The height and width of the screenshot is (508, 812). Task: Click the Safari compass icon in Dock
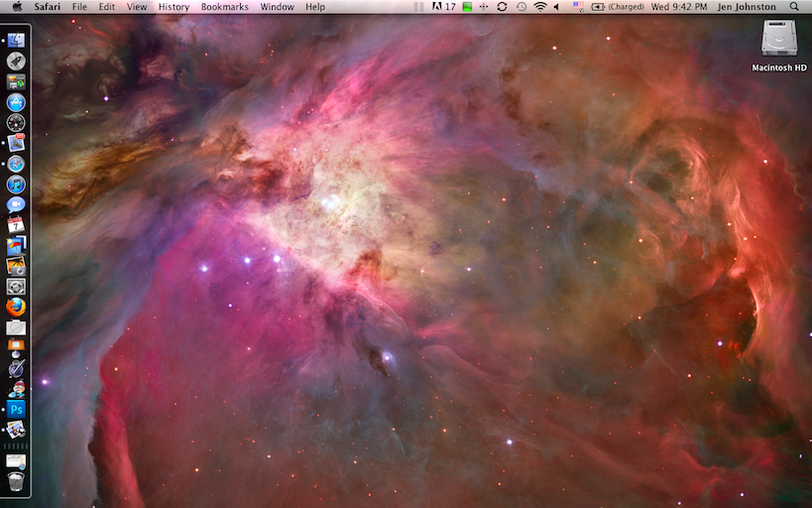coord(16,164)
